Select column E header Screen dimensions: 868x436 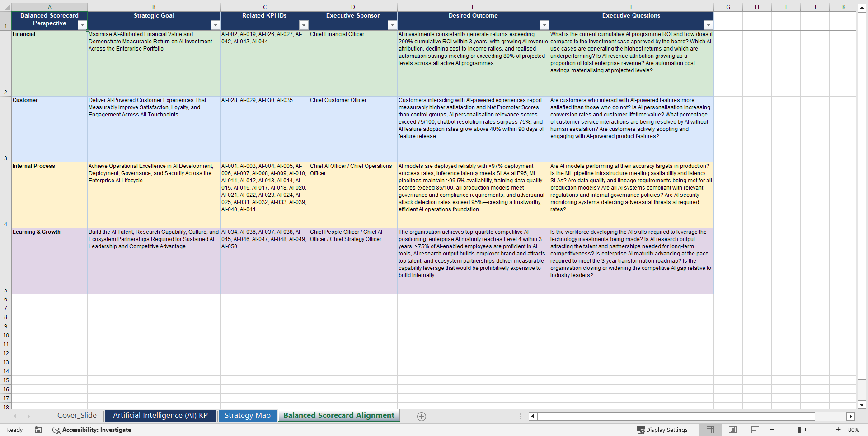[x=473, y=7]
